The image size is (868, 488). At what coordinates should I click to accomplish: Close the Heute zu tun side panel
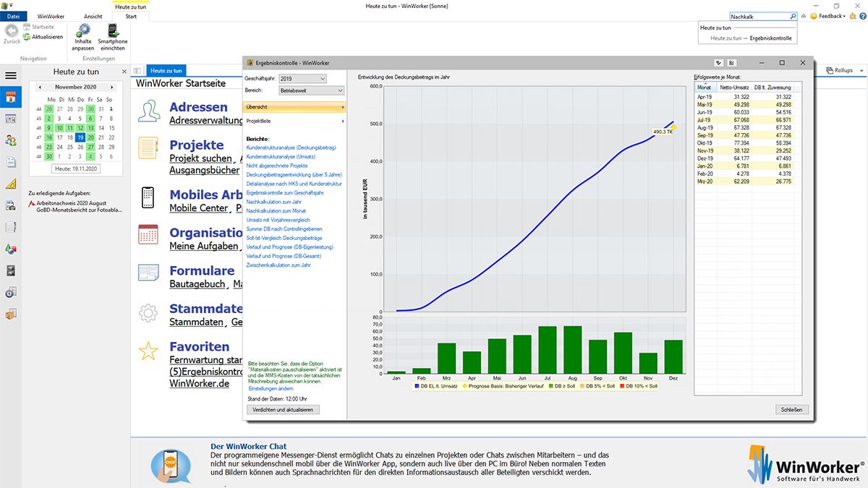[x=124, y=72]
